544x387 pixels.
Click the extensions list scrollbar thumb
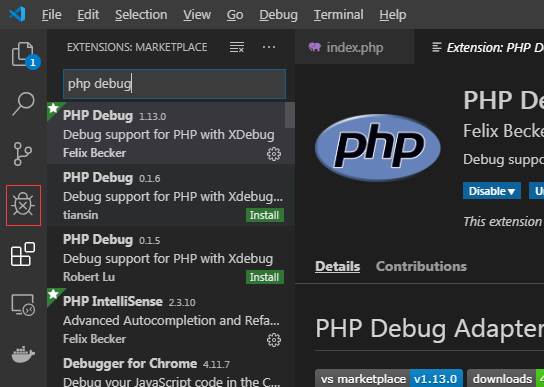[x=290, y=115]
